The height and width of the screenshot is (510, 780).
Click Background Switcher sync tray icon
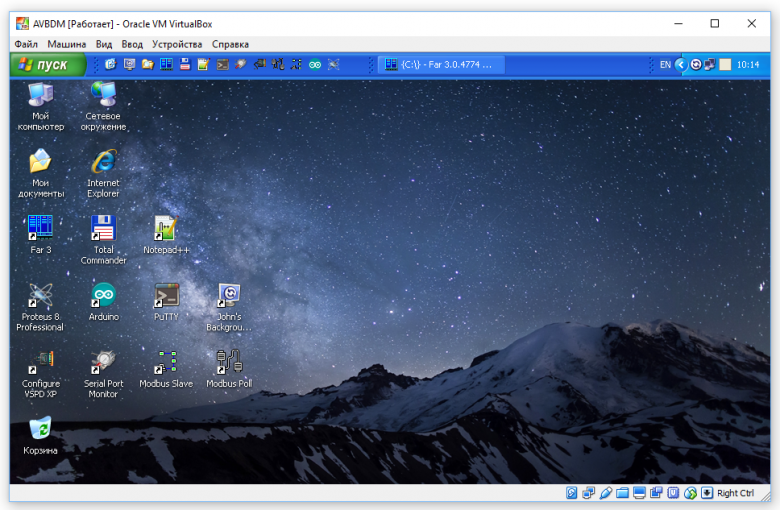click(696, 65)
